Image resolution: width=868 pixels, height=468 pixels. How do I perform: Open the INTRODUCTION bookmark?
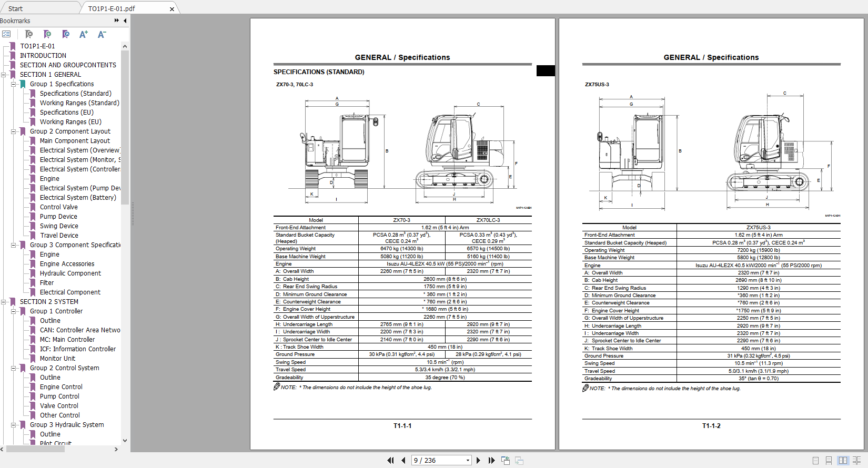pos(43,56)
